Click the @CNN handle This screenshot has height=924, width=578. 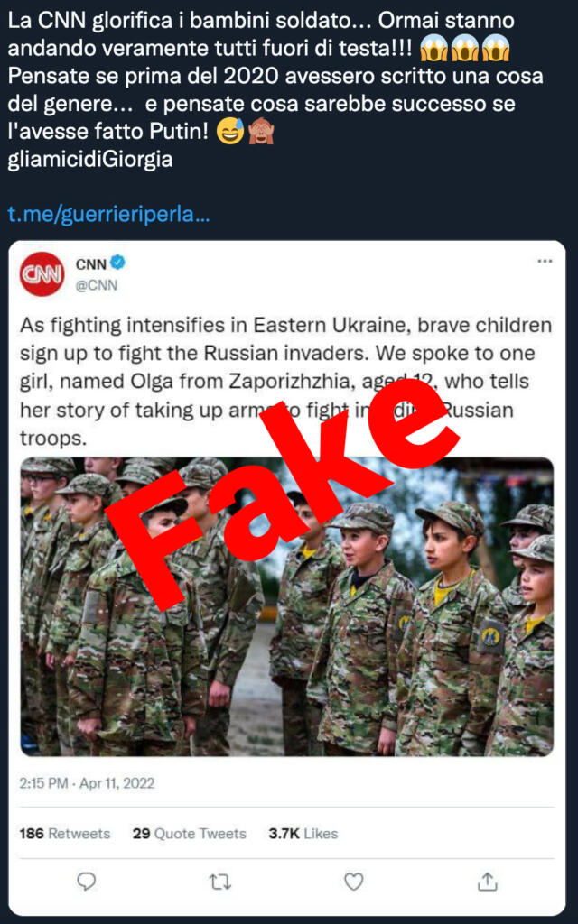click(x=96, y=285)
